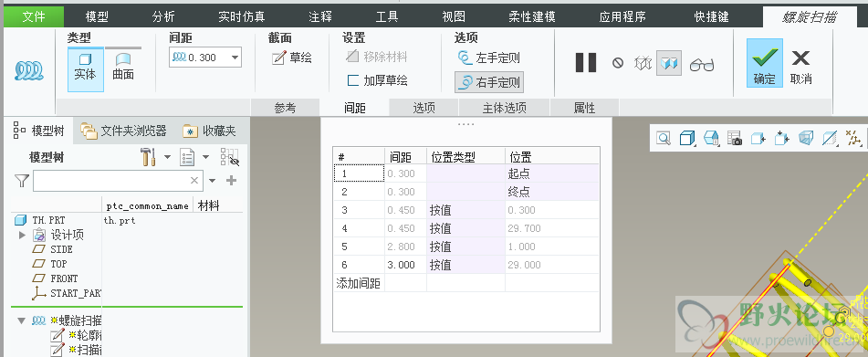This screenshot has width=868, height=357.
Task: Open 位置类型 按值 cell in row 6
Action: tap(465, 265)
